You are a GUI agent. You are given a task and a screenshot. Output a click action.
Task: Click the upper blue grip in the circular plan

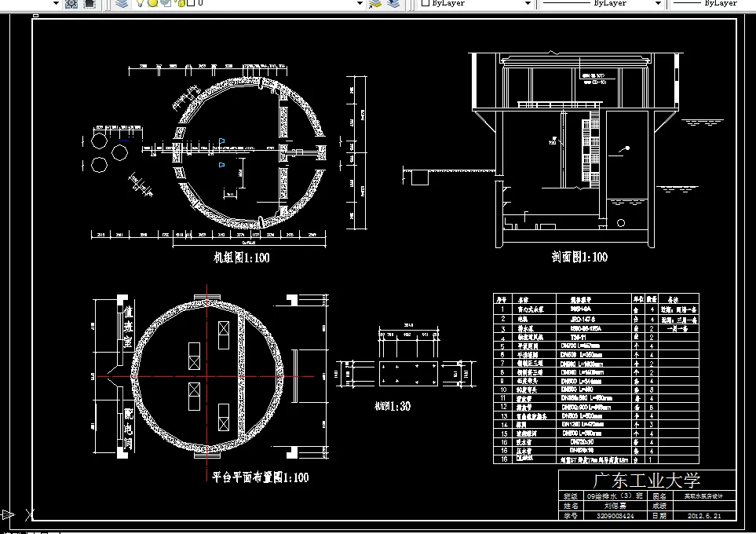coord(222,141)
